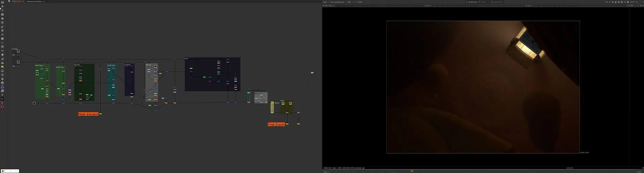Switch to the Node Graph tab
The height and width of the screenshot is (173, 644).
[16, 1]
